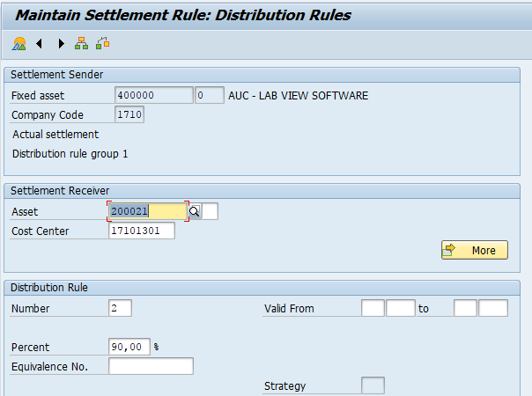The height and width of the screenshot is (396, 532).
Task: Go to next distribution rule arrow
Action: point(61,43)
